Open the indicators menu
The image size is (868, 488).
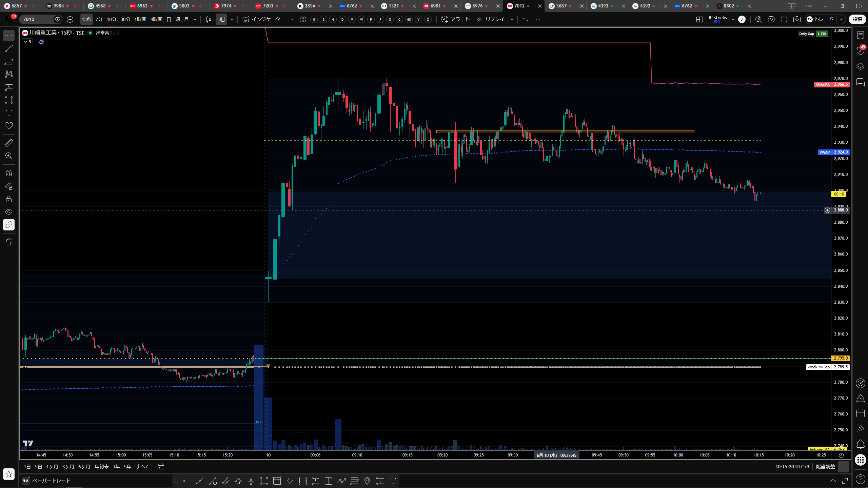[x=264, y=19]
